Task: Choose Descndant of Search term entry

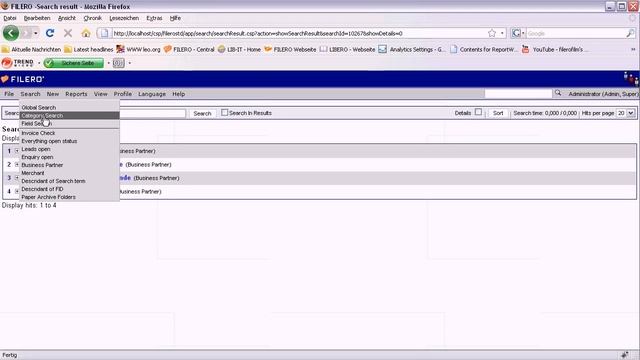Action: [x=69, y=181]
